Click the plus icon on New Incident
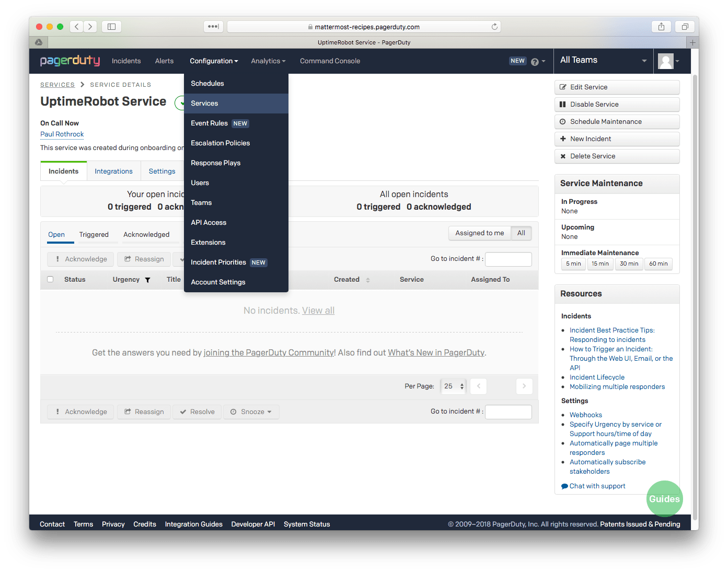 tap(563, 139)
